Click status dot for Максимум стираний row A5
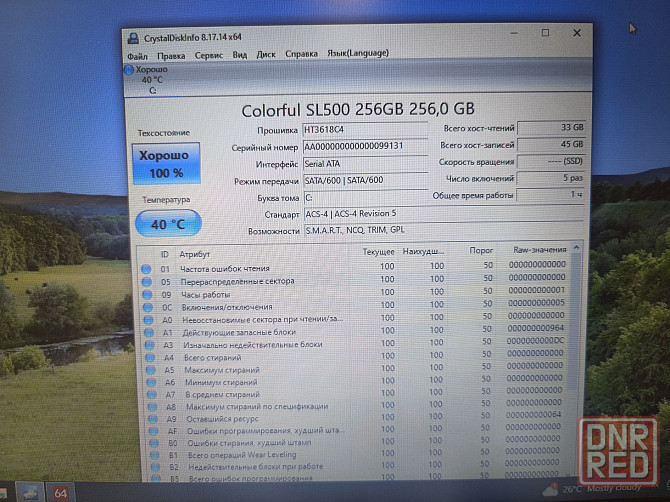This screenshot has width=670, height=502. pos(150,370)
